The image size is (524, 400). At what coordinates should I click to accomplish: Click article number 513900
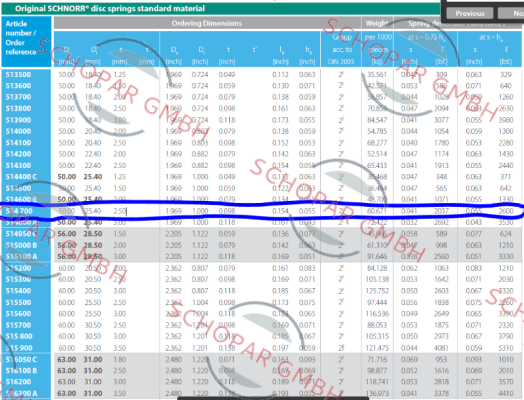[x=18, y=120]
